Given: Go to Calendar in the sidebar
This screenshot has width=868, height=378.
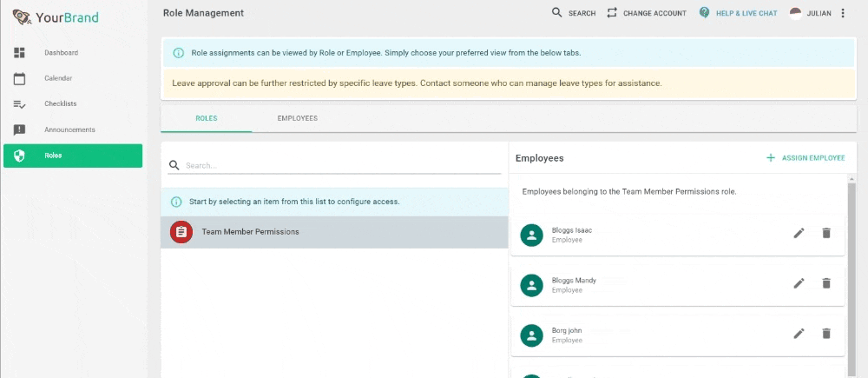Looking at the screenshot, I should 58,78.
